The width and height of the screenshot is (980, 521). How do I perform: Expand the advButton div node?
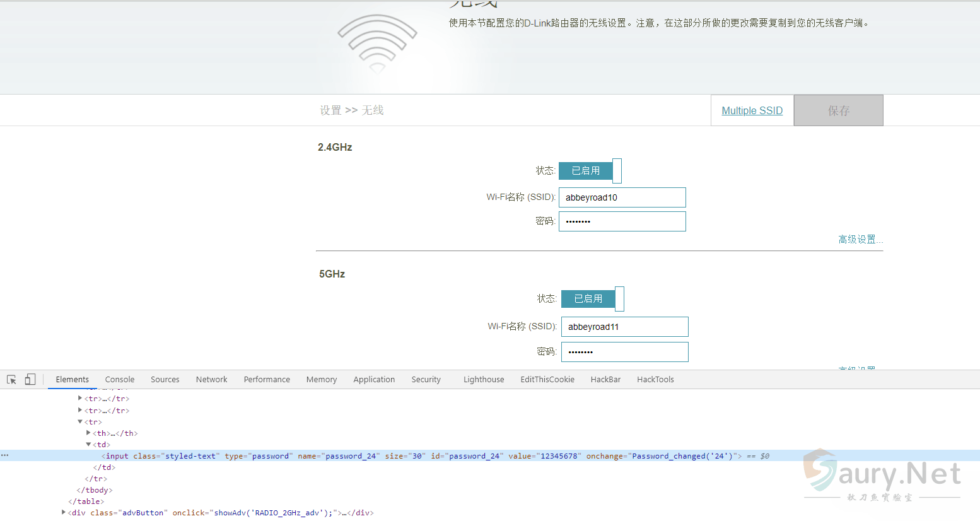(x=63, y=513)
